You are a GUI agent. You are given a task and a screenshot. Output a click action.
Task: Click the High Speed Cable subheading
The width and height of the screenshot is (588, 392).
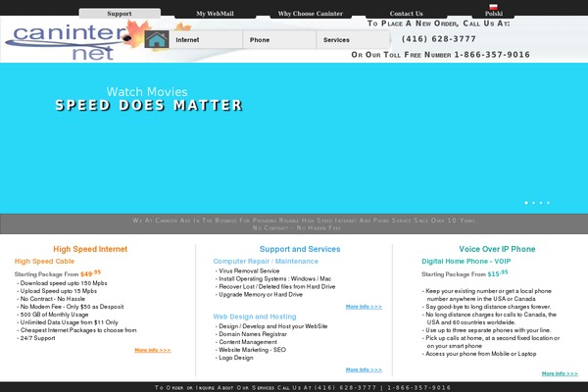point(45,261)
